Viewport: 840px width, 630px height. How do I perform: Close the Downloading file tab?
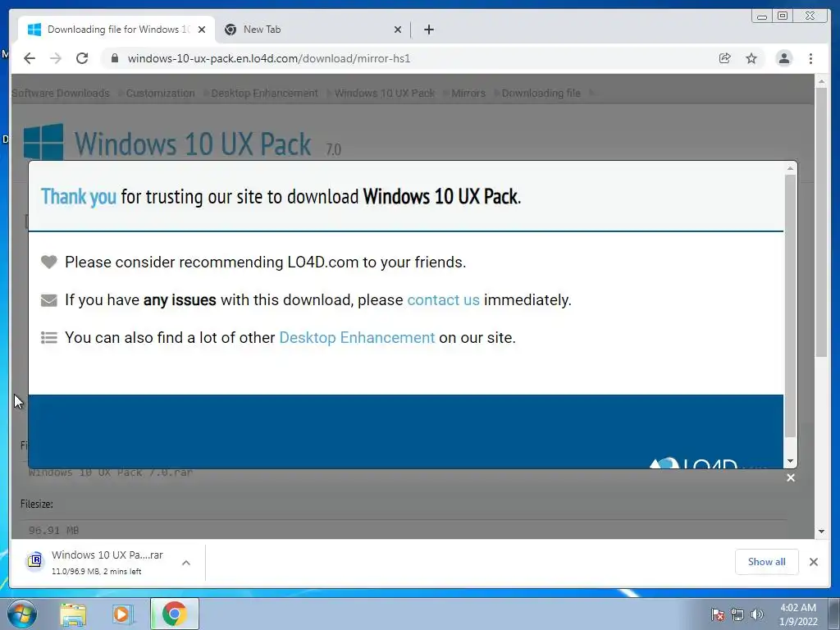(x=202, y=30)
